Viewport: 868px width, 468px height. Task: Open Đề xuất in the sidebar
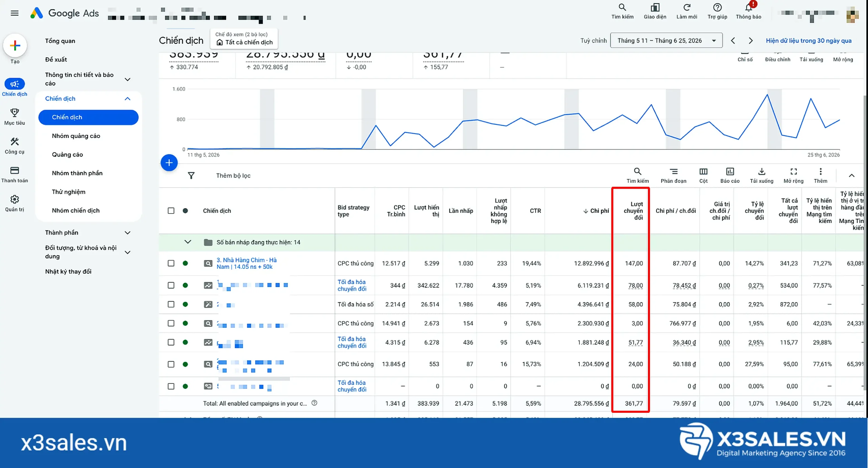tap(56, 59)
